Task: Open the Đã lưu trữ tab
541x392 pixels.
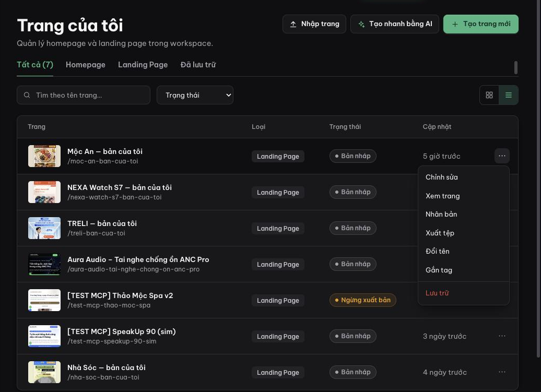Action: pos(198,65)
